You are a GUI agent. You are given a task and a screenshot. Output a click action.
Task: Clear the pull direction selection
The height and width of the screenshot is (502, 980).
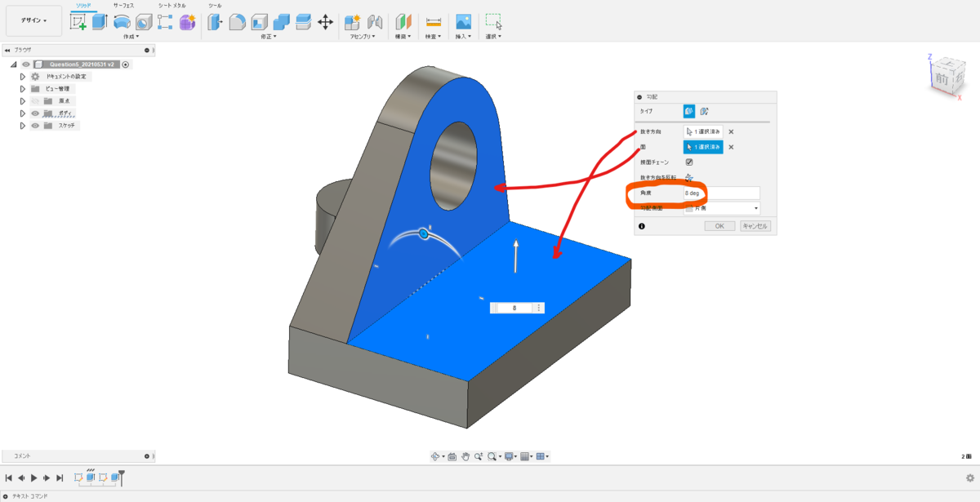coord(731,131)
